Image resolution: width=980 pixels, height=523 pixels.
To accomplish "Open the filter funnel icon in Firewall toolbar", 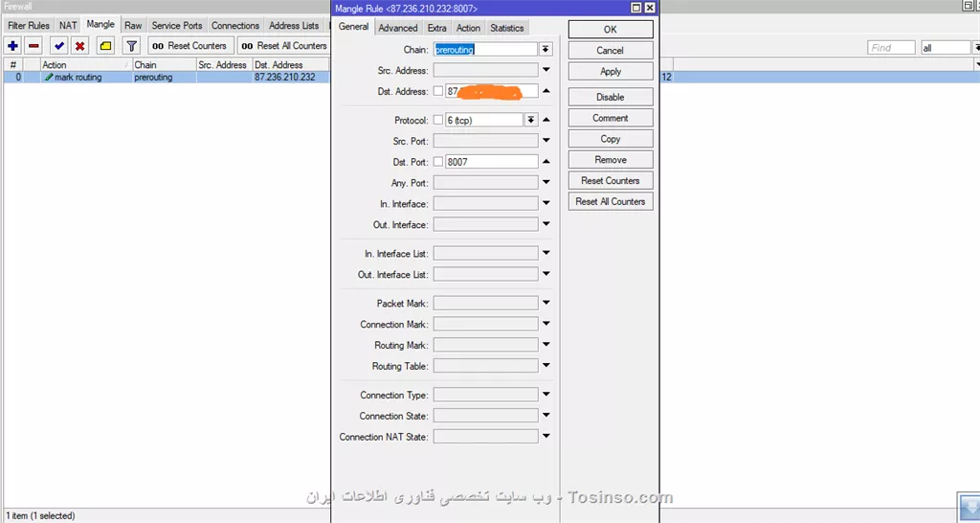I will pos(131,46).
